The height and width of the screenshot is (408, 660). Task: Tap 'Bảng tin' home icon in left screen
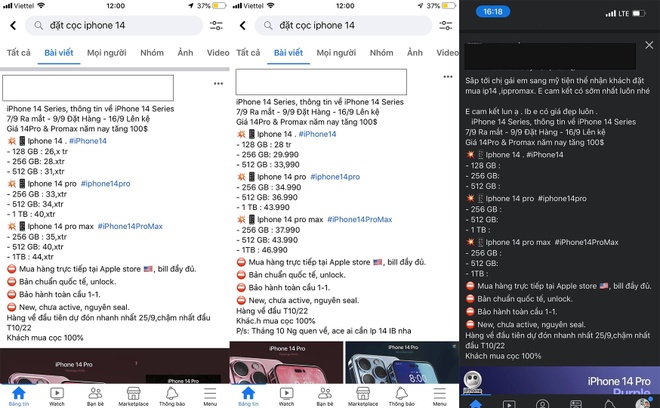tap(19, 397)
